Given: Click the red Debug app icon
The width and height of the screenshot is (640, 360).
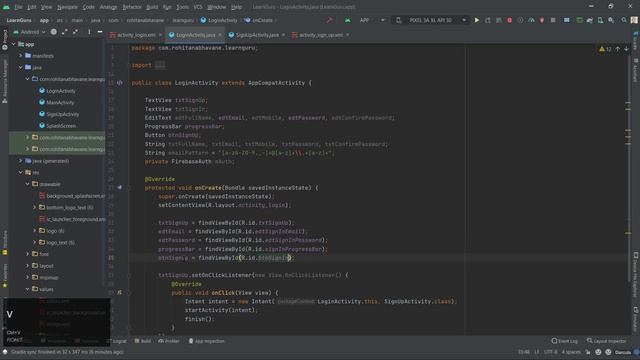Looking at the screenshot, I should 509,20.
